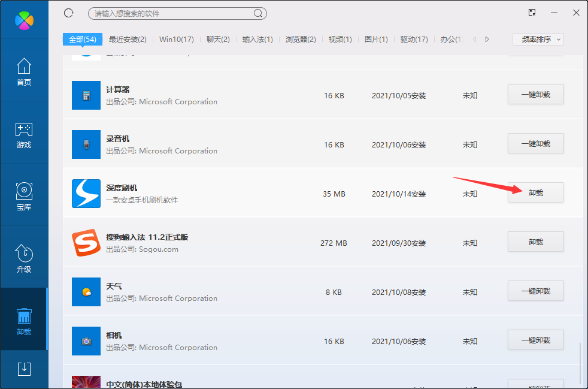Image resolution: width=588 pixels, height=389 pixels.
Task: Click the refresh icon beside search box
Action: (x=69, y=13)
